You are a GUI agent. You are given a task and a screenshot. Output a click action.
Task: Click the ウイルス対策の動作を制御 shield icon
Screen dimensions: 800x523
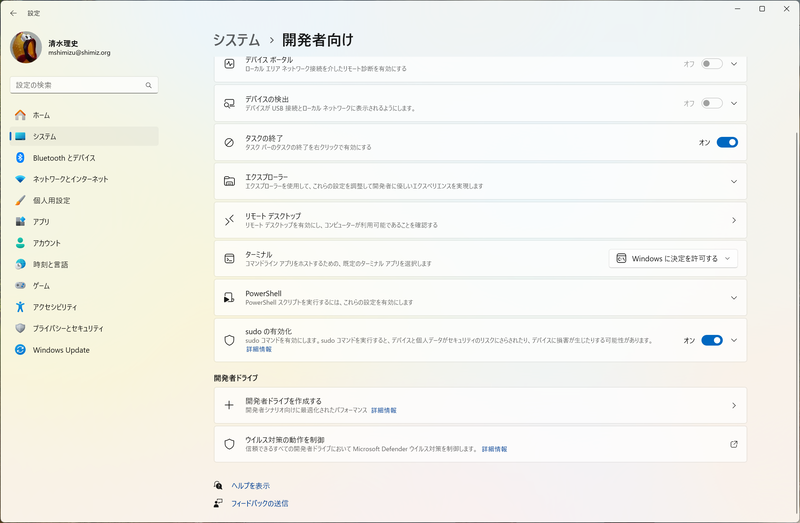(x=229, y=444)
